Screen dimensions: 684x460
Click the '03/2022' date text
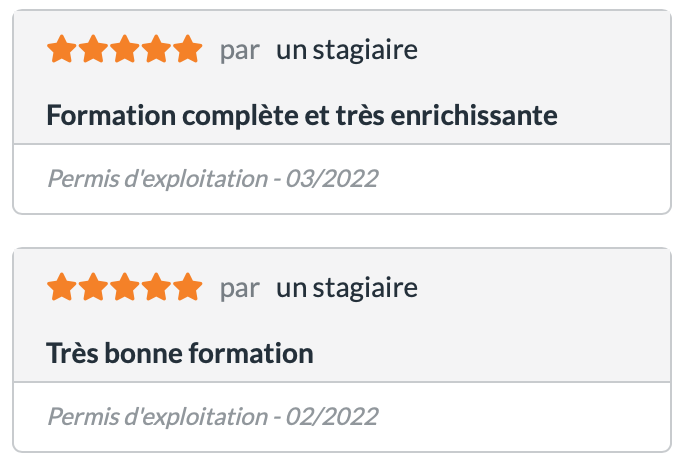coord(332,179)
